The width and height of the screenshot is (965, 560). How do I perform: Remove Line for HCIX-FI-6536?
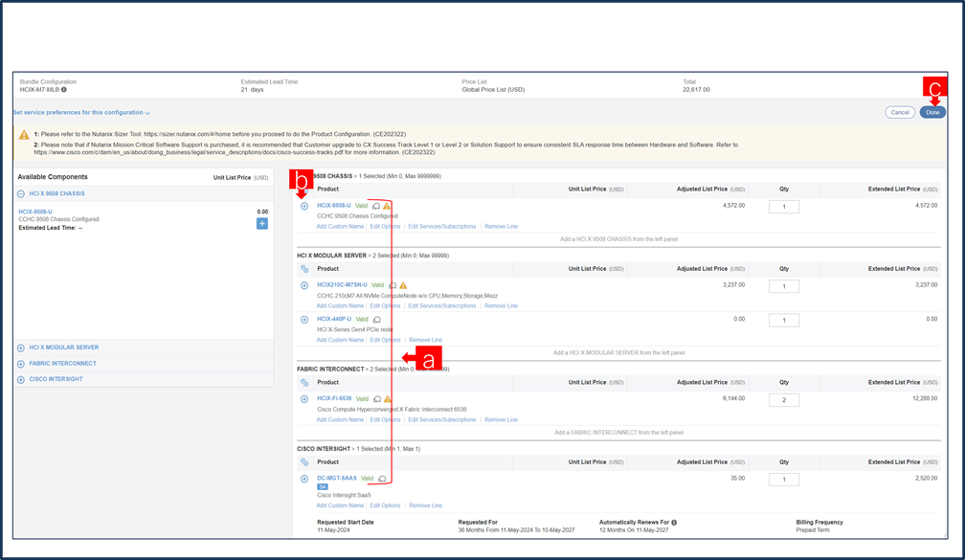pyautogui.click(x=501, y=419)
